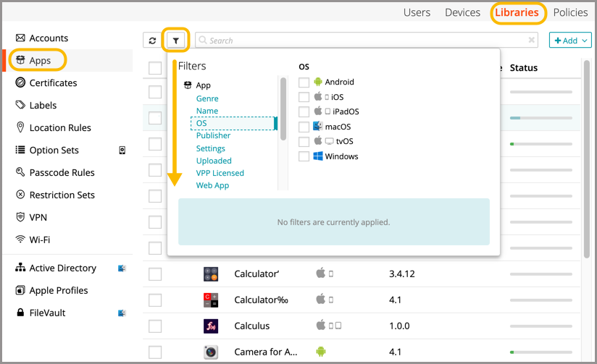Open the Add dropdown button
The width and height of the screenshot is (597, 364).
pos(570,41)
